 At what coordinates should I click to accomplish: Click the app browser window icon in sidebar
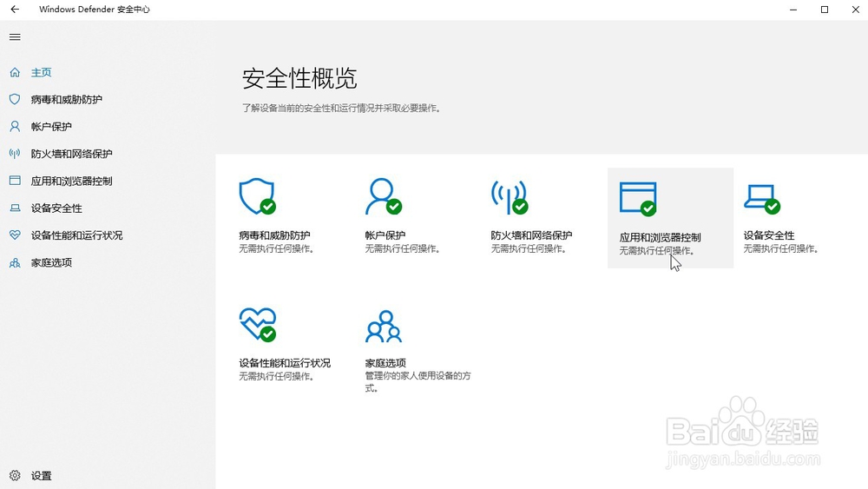15,181
